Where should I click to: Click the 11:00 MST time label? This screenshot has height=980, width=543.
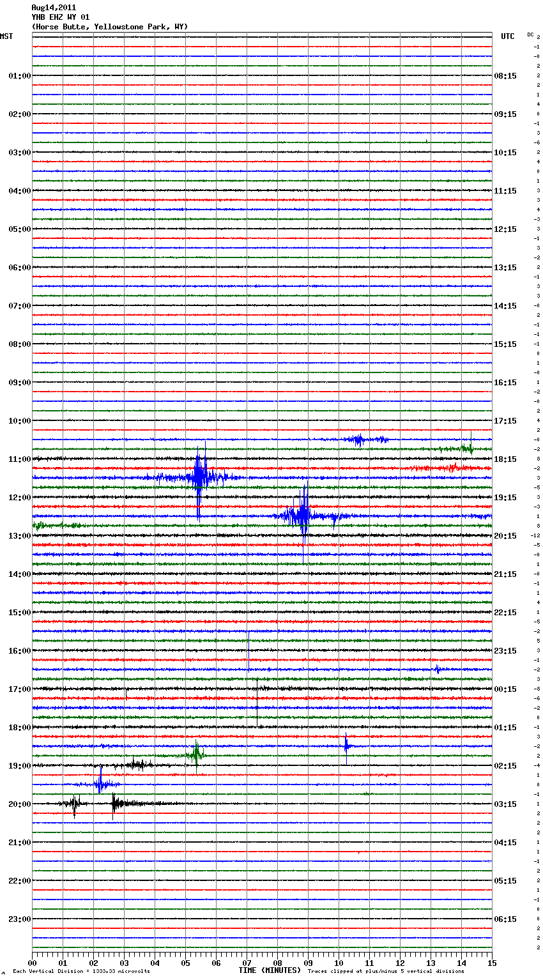(x=19, y=459)
